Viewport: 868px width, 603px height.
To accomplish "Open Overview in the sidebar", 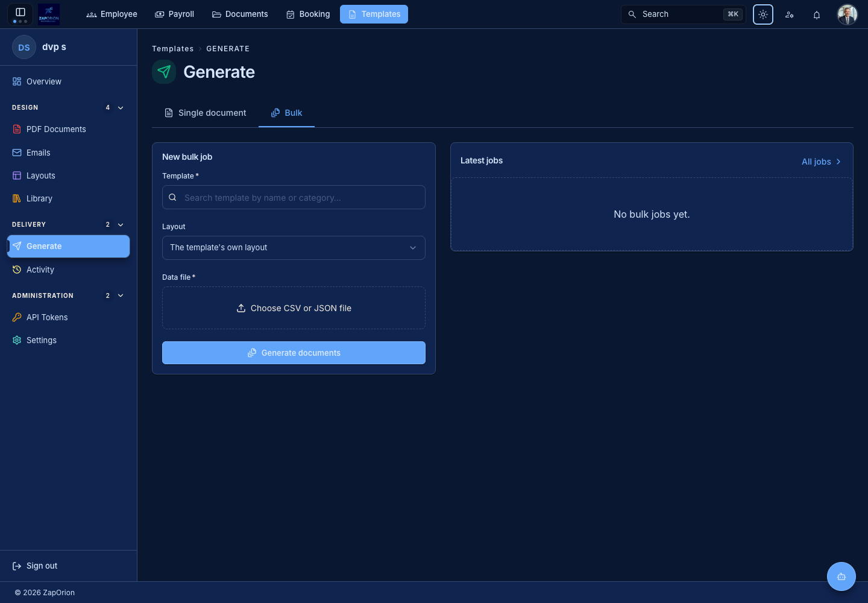I will [x=68, y=81].
